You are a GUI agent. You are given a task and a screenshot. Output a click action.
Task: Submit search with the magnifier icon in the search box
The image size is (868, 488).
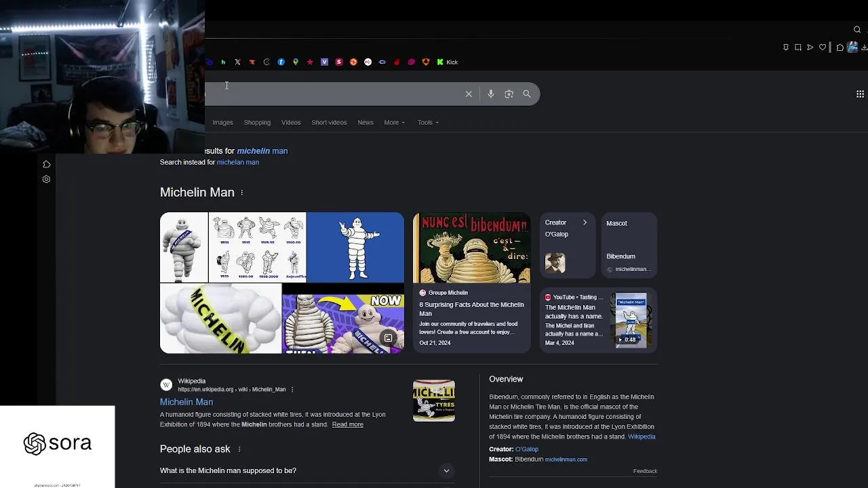[527, 94]
